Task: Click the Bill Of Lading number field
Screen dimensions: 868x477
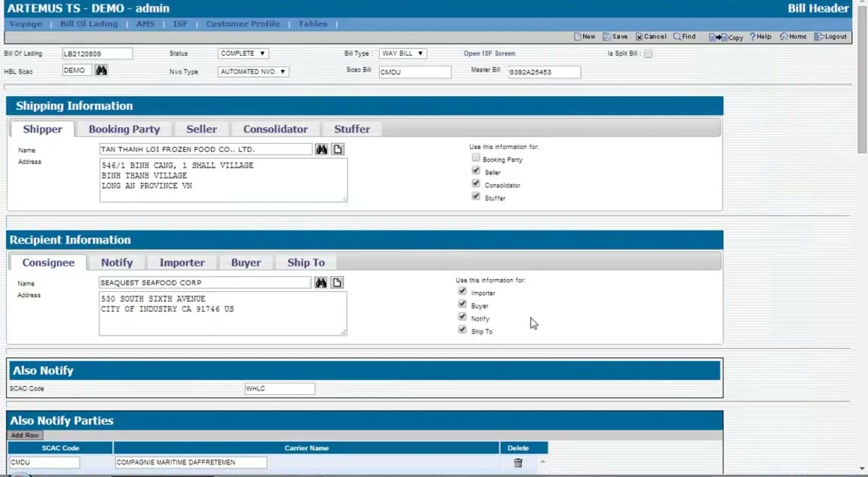Action: [x=97, y=53]
